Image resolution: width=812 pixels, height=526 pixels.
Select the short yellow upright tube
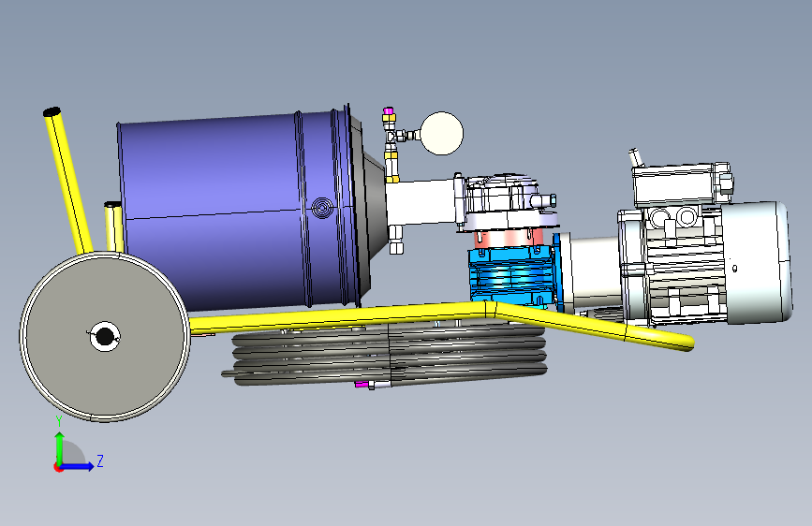pyautogui.click(x=113, y=226)
